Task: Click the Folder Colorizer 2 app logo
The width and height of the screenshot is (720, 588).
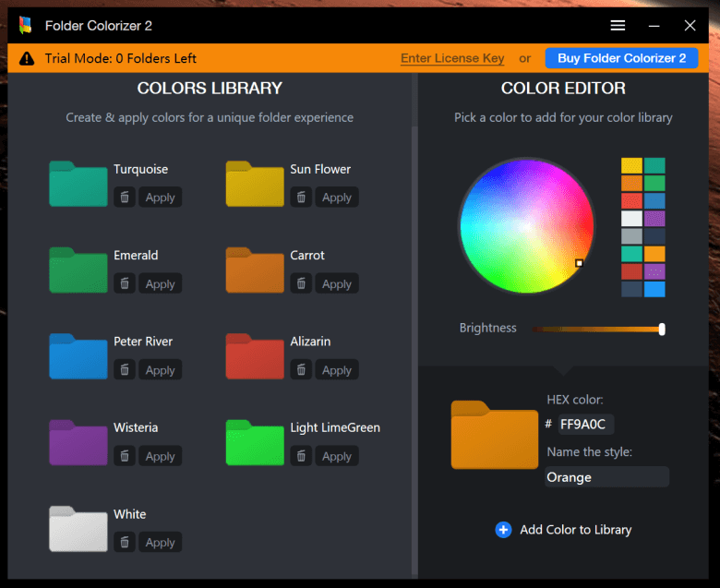Action: 26,25
